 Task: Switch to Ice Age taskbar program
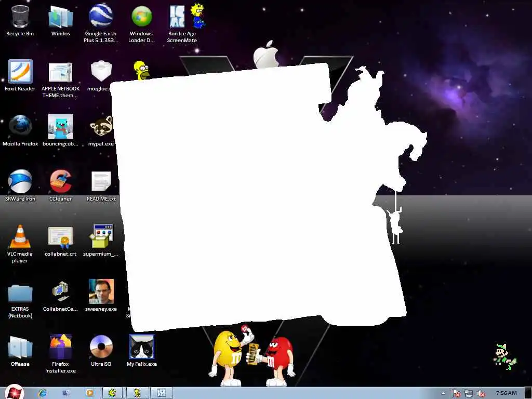162,393
